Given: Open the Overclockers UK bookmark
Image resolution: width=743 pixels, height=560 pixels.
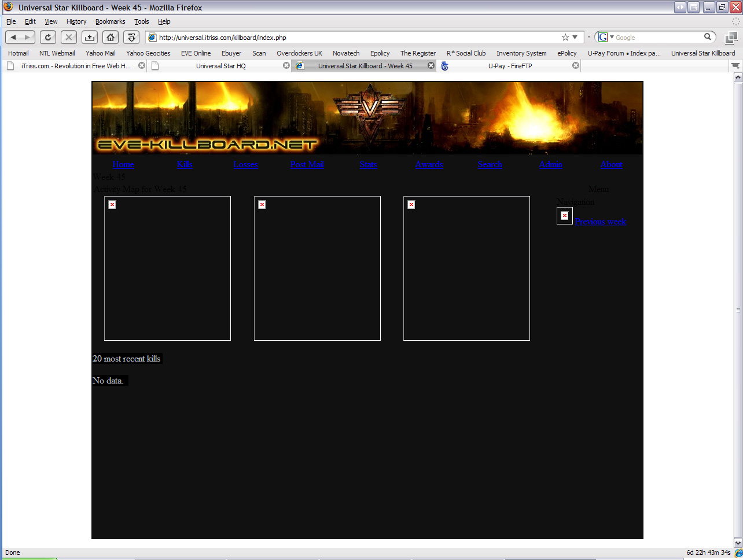Looking at the screenshot, I should point(299,53).
